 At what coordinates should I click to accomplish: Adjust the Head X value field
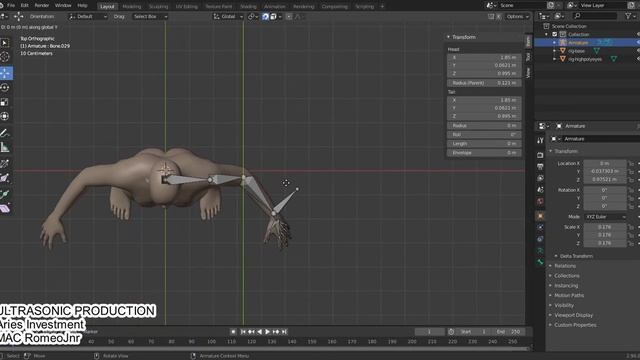(484, 58)
